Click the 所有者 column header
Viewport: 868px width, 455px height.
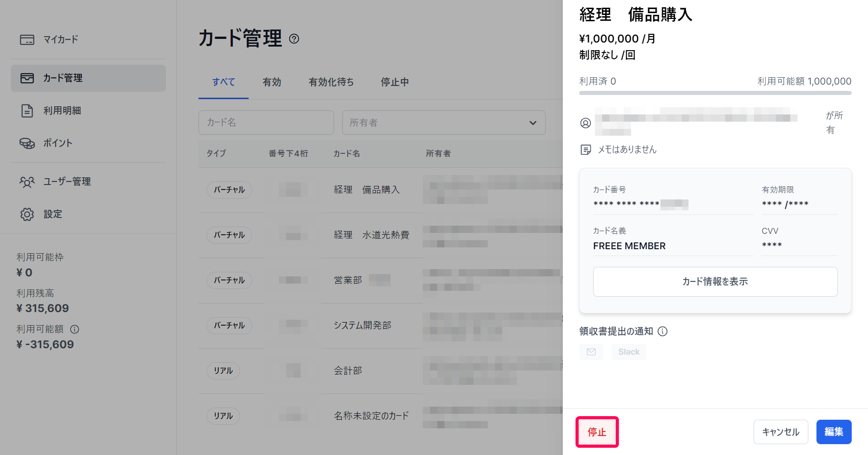[x=439, y=154]
